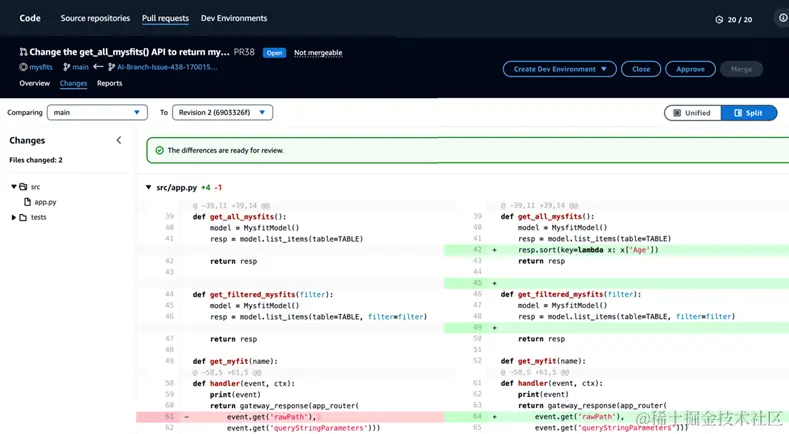
Task: Click the Unified view icon
Action: [677, 113]
